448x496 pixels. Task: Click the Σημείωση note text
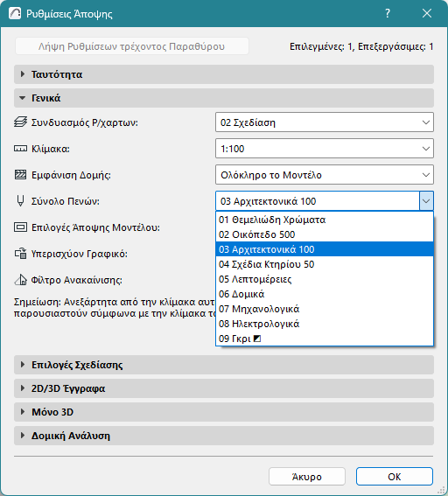click(115, 308)
